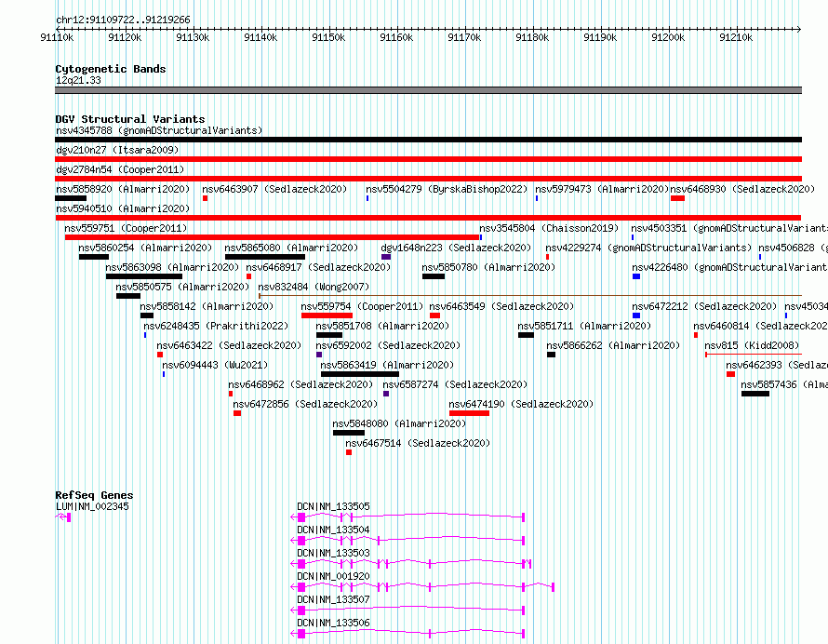The height and width of the screenshot is (644, 828).
Task: Click nsv5851711 (Almarri2020) label
Action: click(584, 326)
